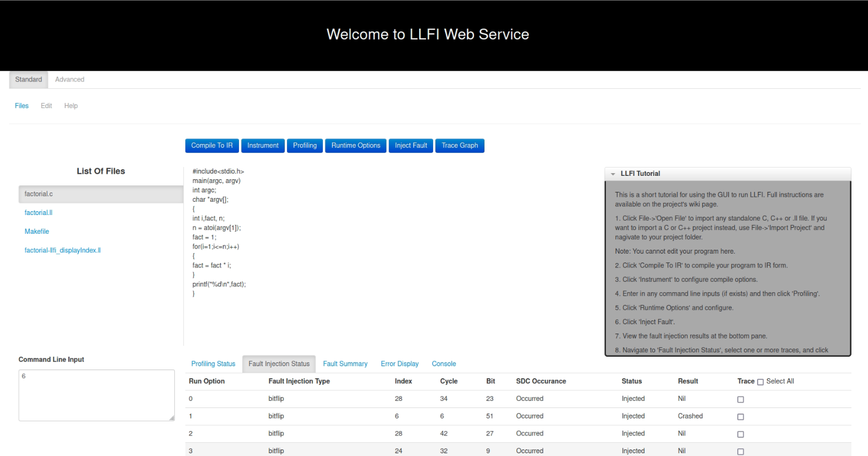Switch to the Advanced tab
The width and height of the screenshot is (868, 456).
click(70, 79)
